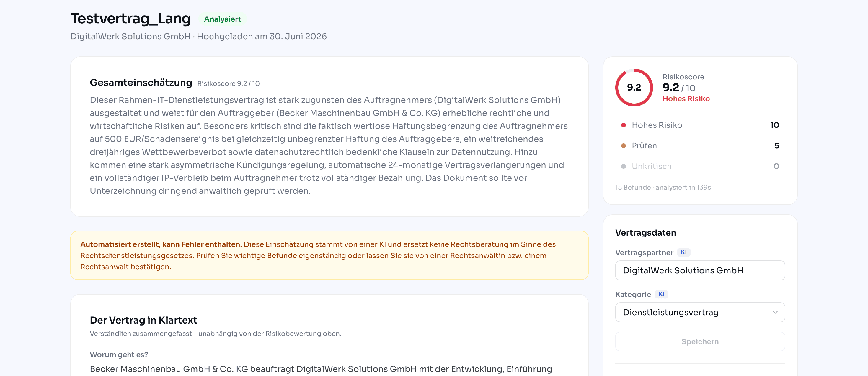Select the Unkritisch findings row
This screenshot has height=376, width=868.
tap(700, 166)
